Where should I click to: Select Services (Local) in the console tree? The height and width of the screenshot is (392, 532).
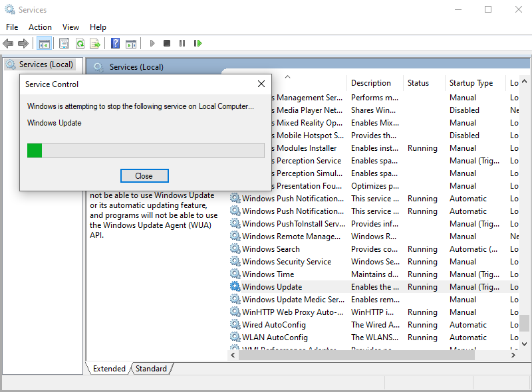coord(46,64)
